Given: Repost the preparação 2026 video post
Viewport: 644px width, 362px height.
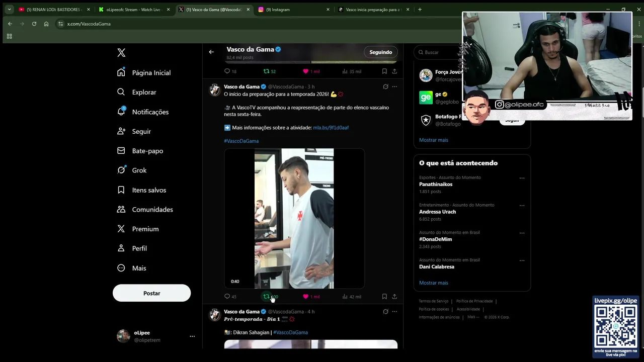Looking at the screenshot, I should (271, 297).
